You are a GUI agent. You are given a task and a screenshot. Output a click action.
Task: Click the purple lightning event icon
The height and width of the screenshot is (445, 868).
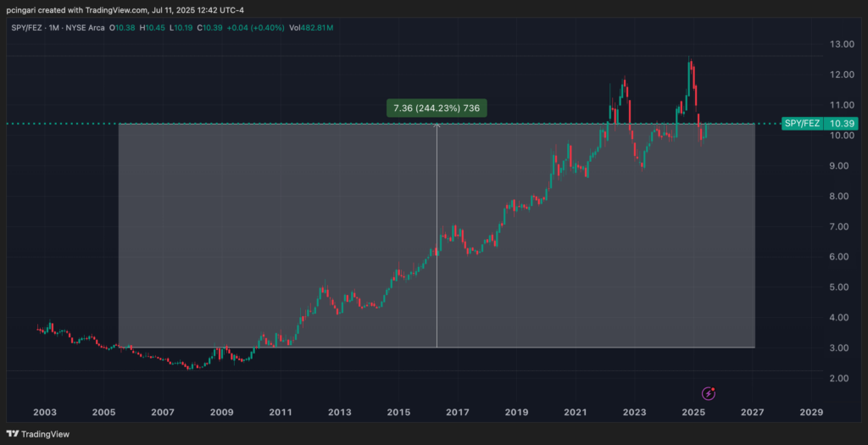click(x=709, y=393)
